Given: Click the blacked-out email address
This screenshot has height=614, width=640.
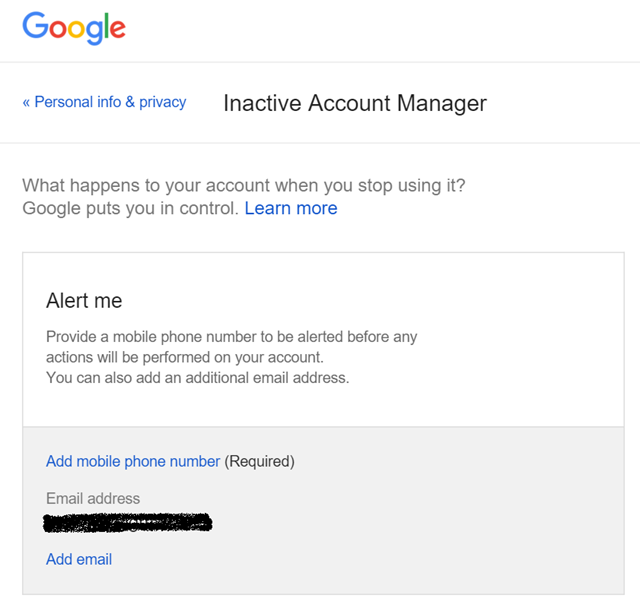Looking at the screenshot, I should 127,523.
